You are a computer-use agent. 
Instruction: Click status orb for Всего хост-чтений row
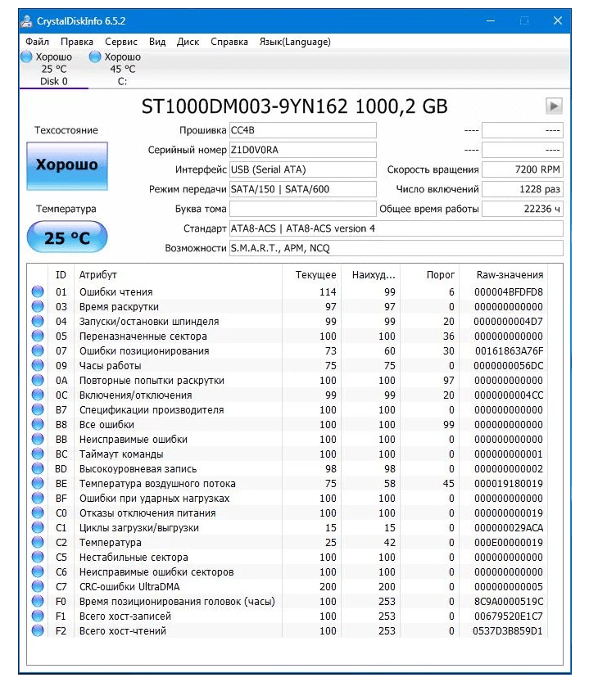click(38, 630)
